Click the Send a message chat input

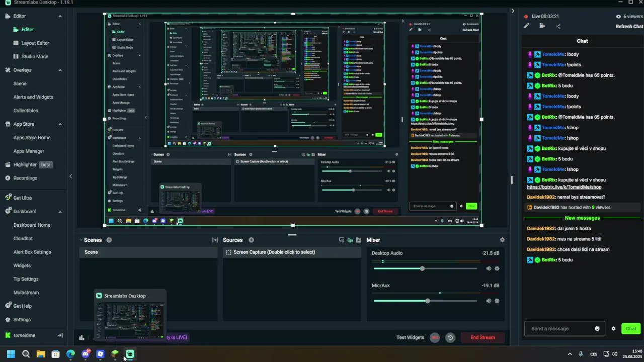click(x=561, y=329)
